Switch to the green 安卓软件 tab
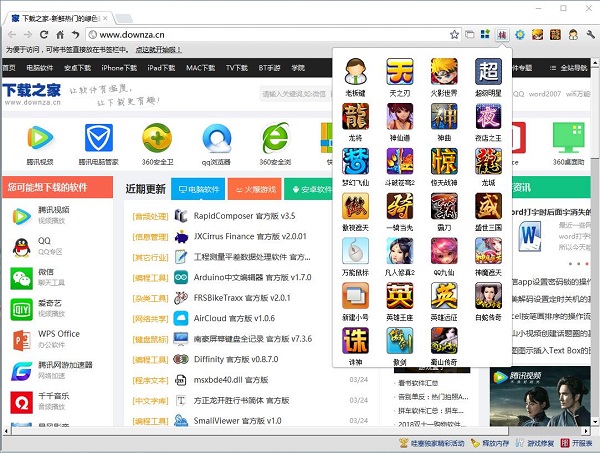 coord(308,189)
